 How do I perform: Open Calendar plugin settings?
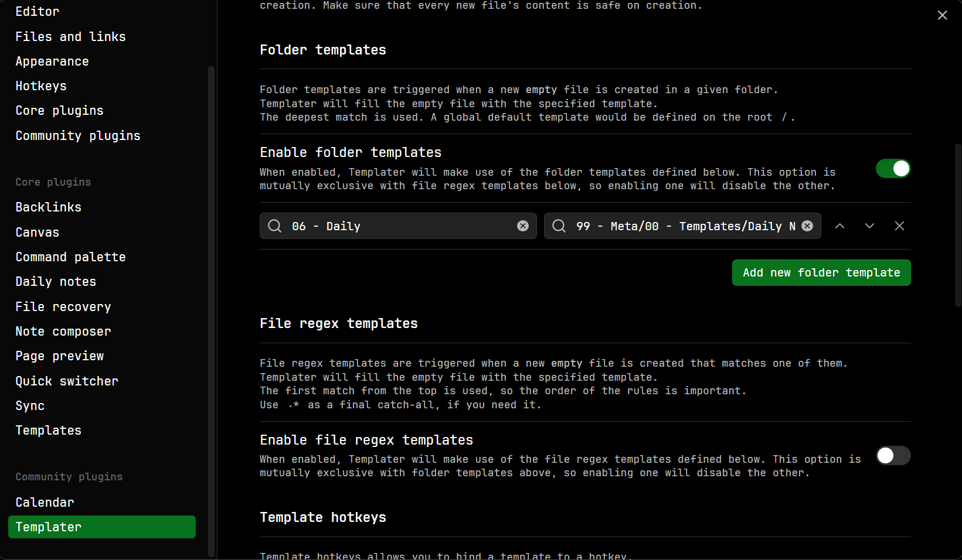[x=45, y=503]
